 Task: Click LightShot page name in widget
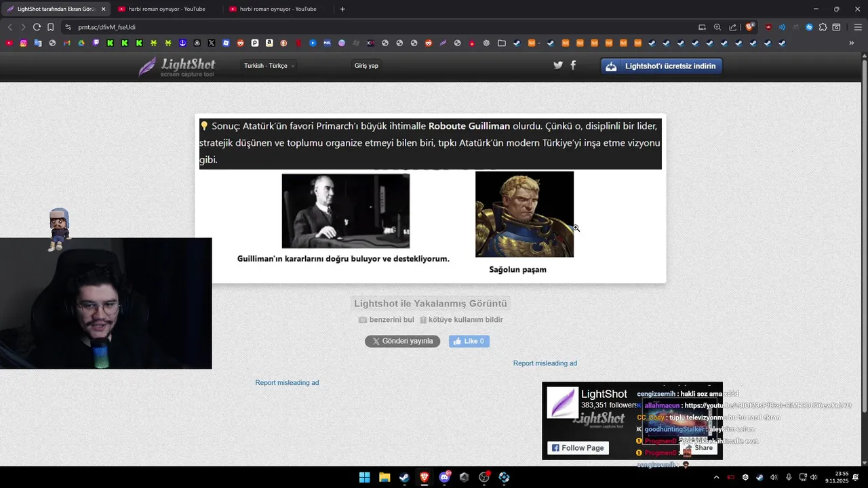pyautogui.click(x=604, y=394)
